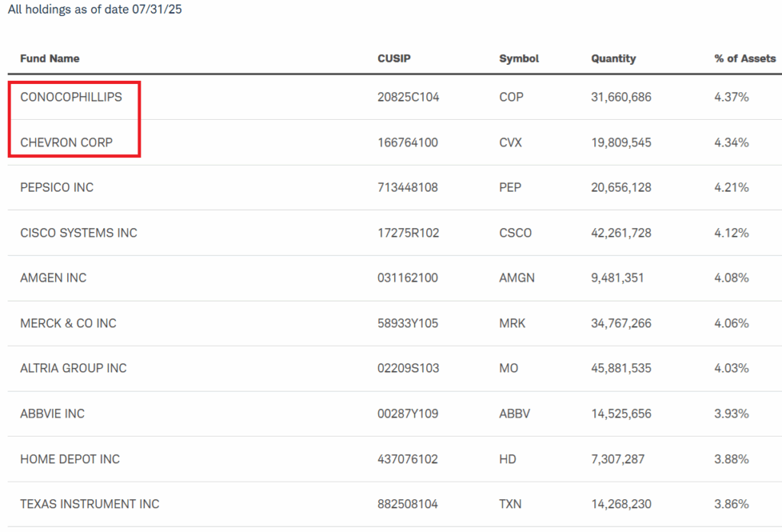Click the 4.06% assets value
This screenshot has height=532, width=782.
point(732,323)
